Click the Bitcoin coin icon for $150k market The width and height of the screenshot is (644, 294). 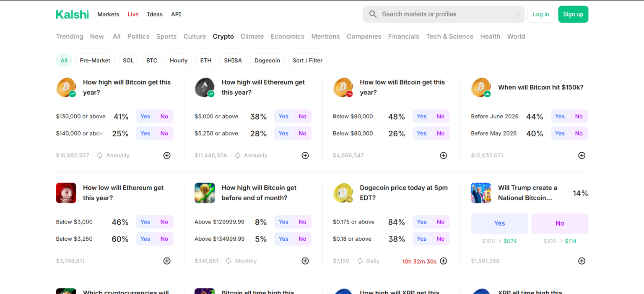[481, 88]
